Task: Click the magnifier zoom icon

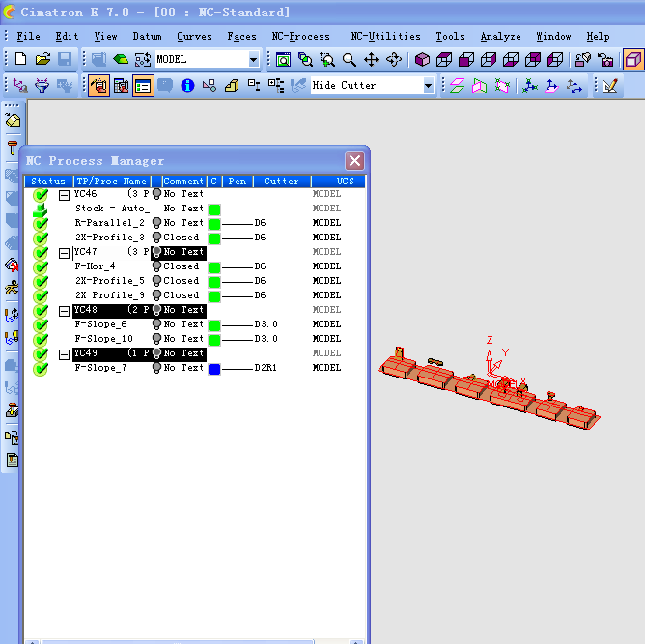Action: (350, 60)
